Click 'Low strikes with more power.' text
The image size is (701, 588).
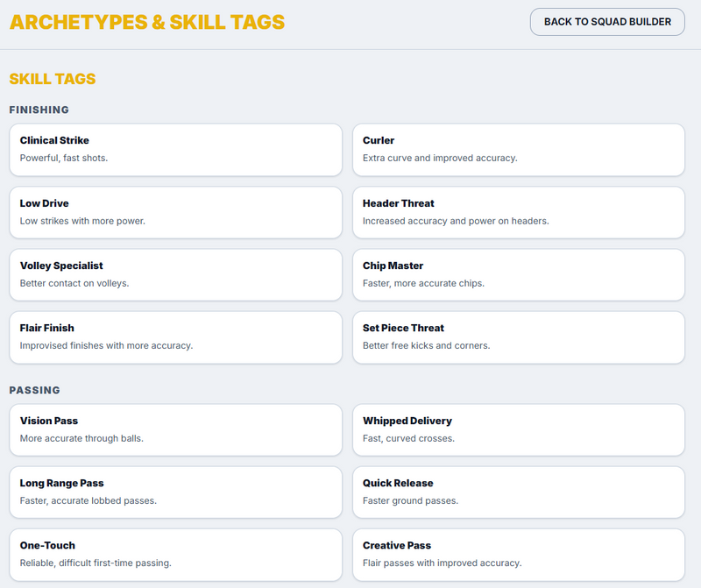pos(82,221)
